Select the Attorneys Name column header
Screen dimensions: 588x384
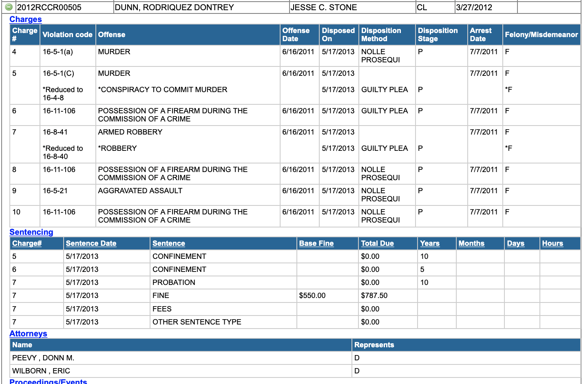click(x=181, y=345)
